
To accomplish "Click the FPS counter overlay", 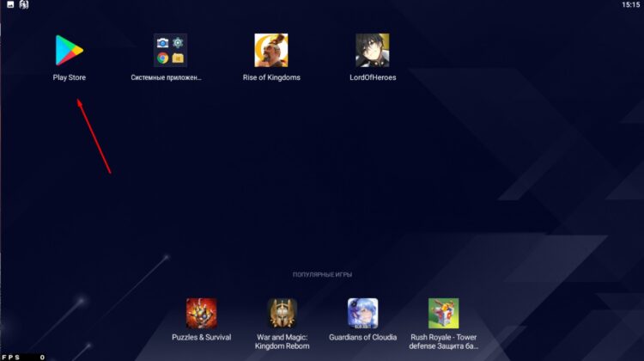I will pyautogui.click(x=23, y=356).
